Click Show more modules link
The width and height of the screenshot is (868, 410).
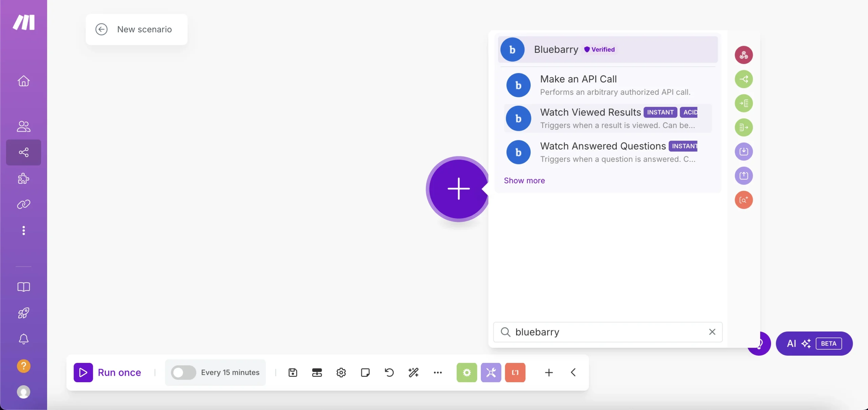tap(524, 181)
